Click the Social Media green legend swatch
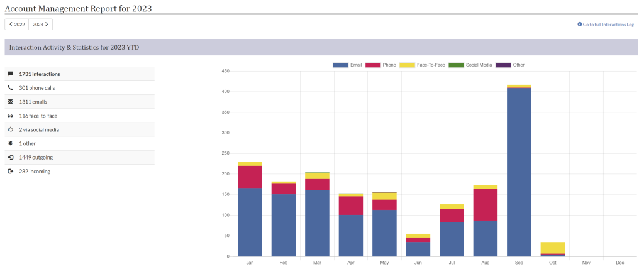The width and height of the screenshot is (644, 274). click(457, 65)
